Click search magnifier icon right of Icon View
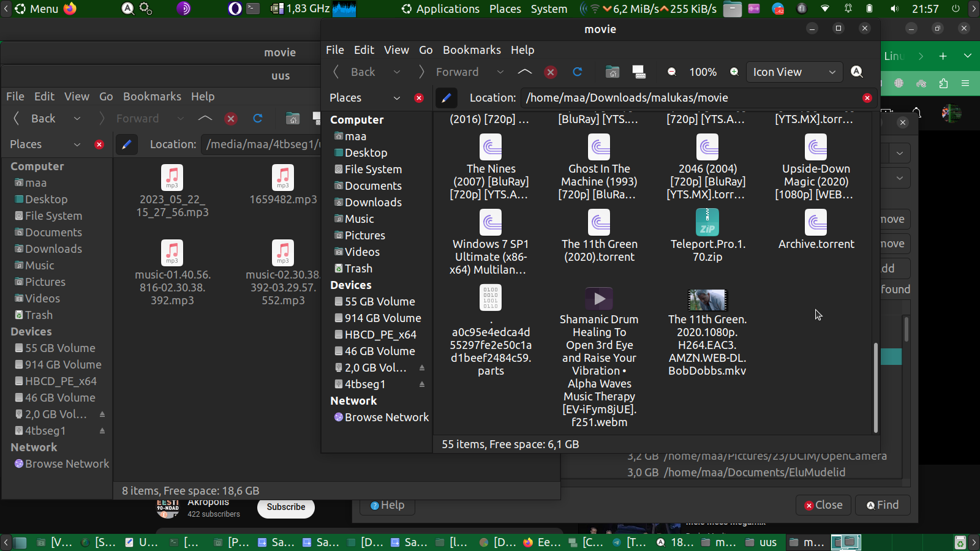 (857, 72)
